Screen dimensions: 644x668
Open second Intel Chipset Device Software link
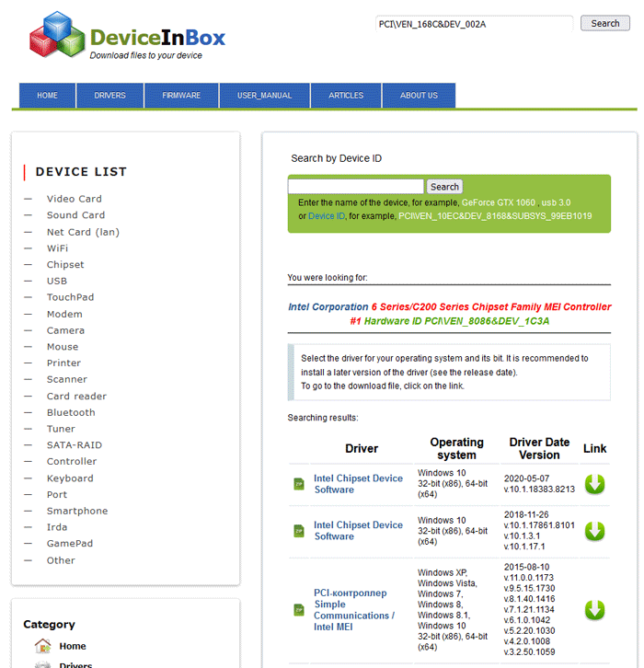click(358, 531)
